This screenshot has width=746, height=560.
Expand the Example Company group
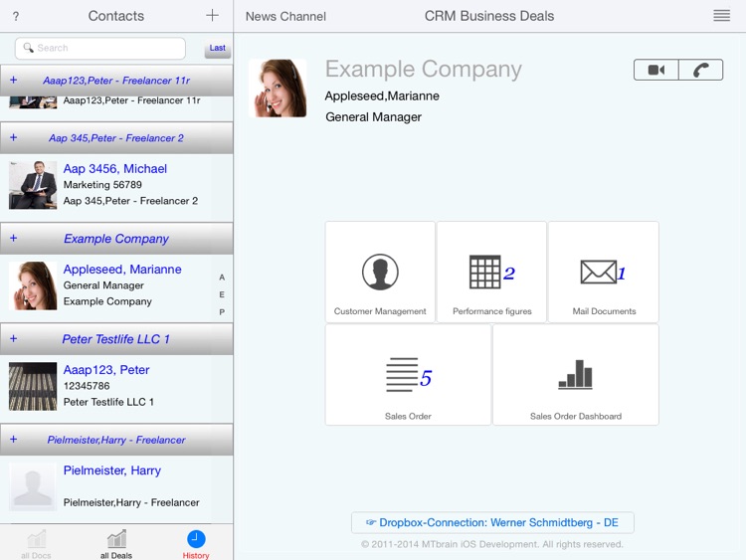(x=13, y=238)
